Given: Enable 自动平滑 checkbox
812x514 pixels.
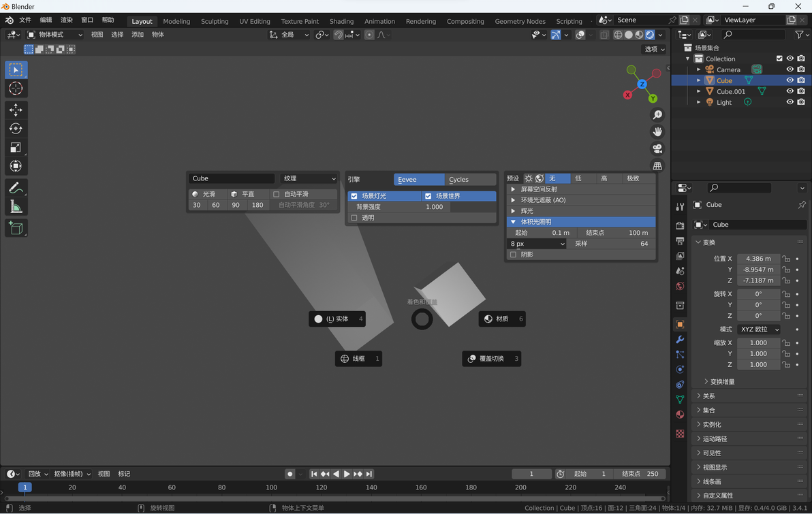Looking at the screenshot, I should point(276,194).
